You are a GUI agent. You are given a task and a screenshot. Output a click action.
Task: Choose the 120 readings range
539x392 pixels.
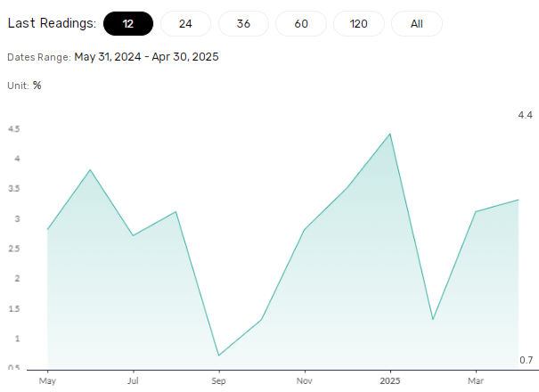click(x=359, y=23)
